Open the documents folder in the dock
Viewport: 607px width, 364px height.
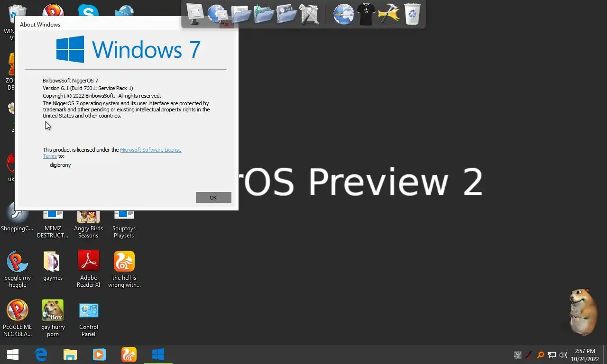click(x=240, y=14)
